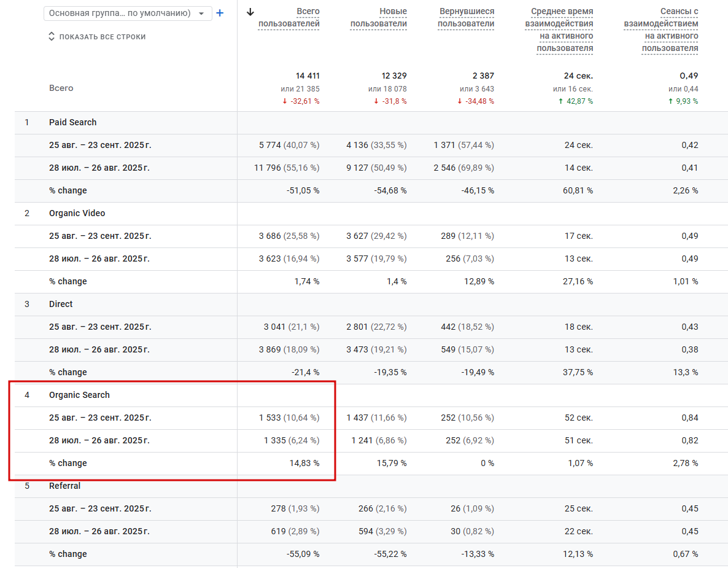This screenshot has width=728, height=568.
Task: Click the total change '-32,61 %'
Action: (x=301, y=101)
